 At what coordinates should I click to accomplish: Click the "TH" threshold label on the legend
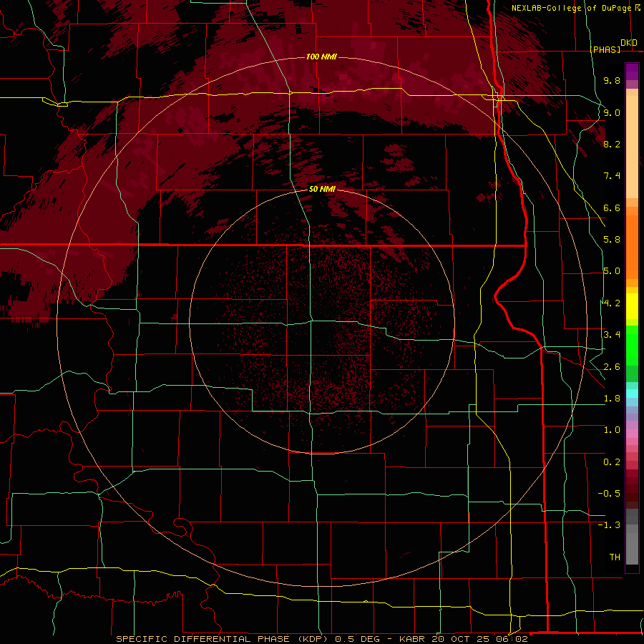tap(615, 557)
